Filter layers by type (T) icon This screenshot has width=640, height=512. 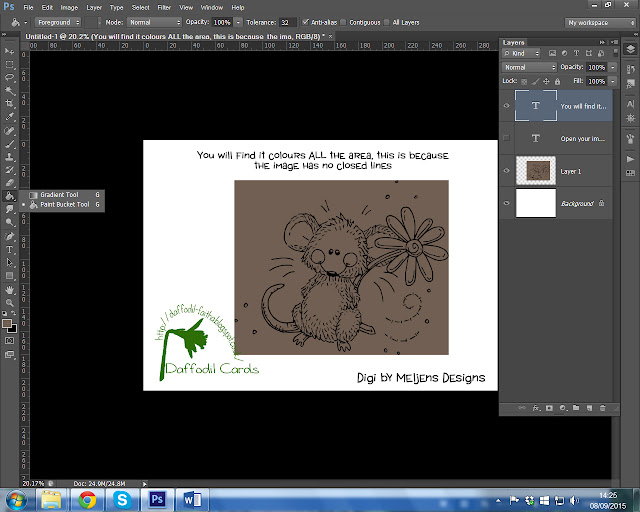point(576,53)
